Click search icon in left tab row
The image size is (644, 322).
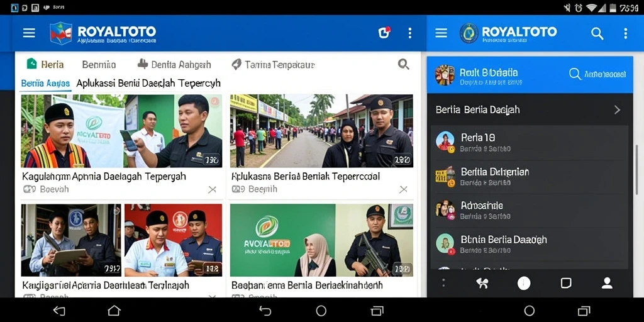403,64
